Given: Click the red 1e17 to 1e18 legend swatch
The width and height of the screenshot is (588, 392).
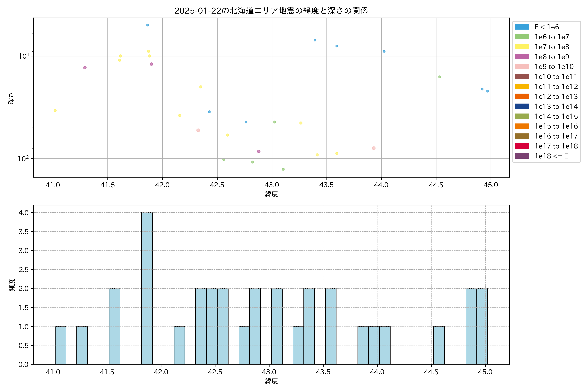Looking at the screenshot, I should click(x=522, y=146).
